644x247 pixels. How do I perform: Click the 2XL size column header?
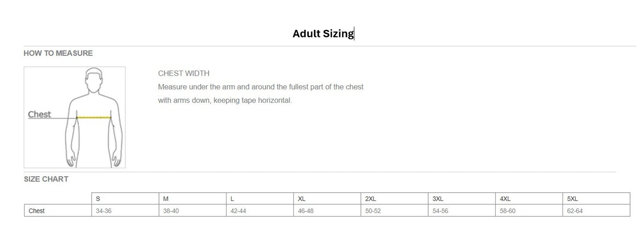coord(370,199)
